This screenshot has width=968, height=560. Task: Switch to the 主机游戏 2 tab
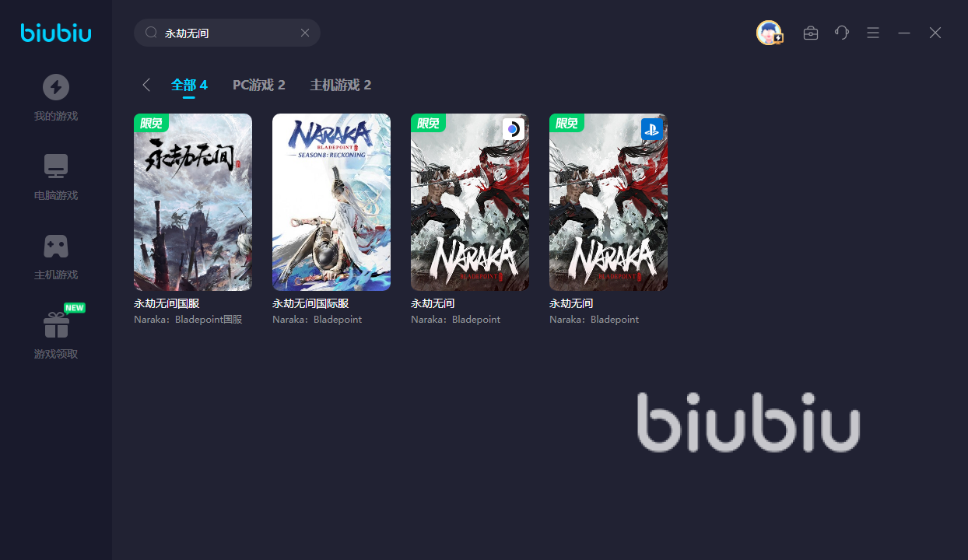pyautogui.click(x=341, y=85)
